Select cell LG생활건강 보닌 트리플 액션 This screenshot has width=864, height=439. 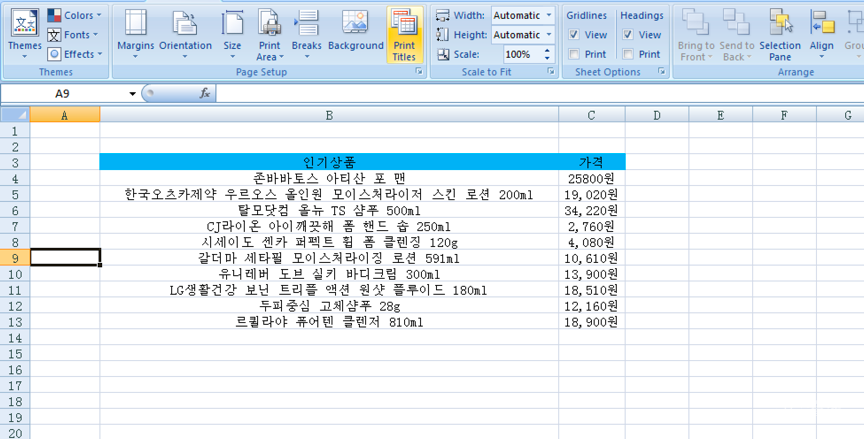pyautogui.click(x=329, y=290)
